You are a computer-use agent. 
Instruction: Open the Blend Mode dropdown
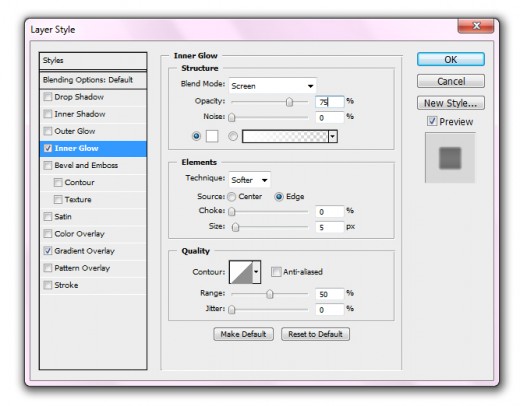tap(272, 86)
